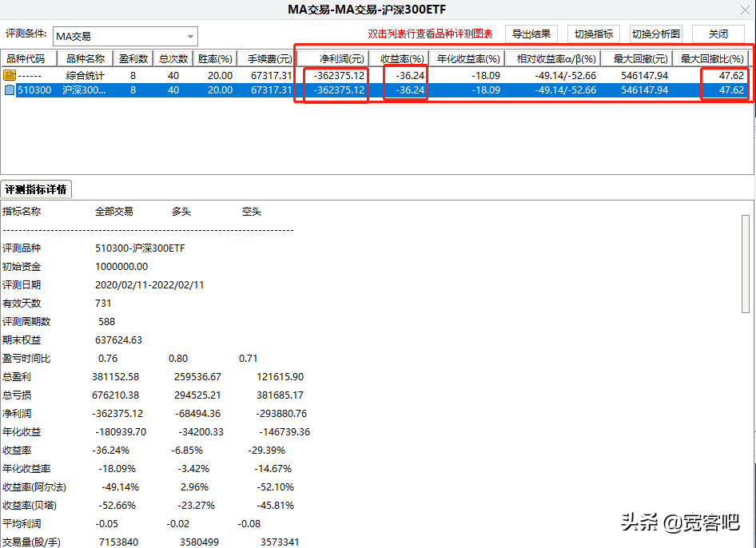This screenshot has width=756, height=548.
Task: Sort by 年化收益率(%) column header
Action: [x=468, y=59]
